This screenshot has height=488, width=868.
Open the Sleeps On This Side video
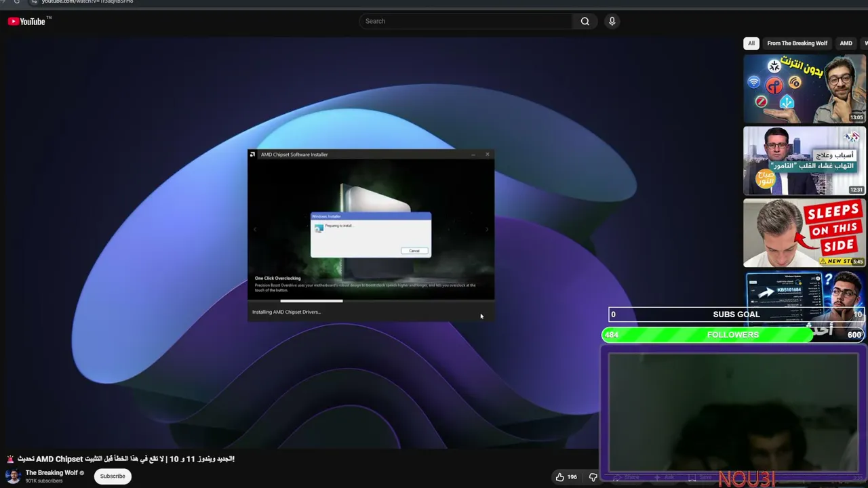point(804,232)
